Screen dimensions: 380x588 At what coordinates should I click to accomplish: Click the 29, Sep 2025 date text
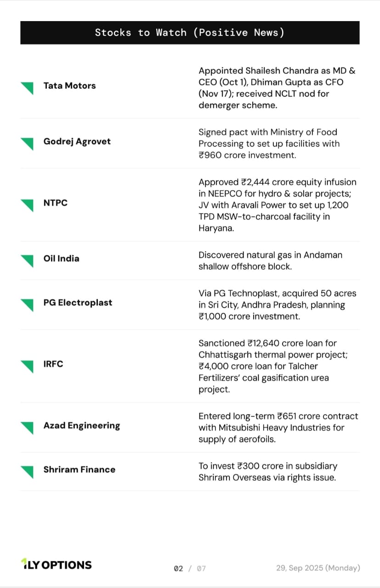tap(318, 568)
